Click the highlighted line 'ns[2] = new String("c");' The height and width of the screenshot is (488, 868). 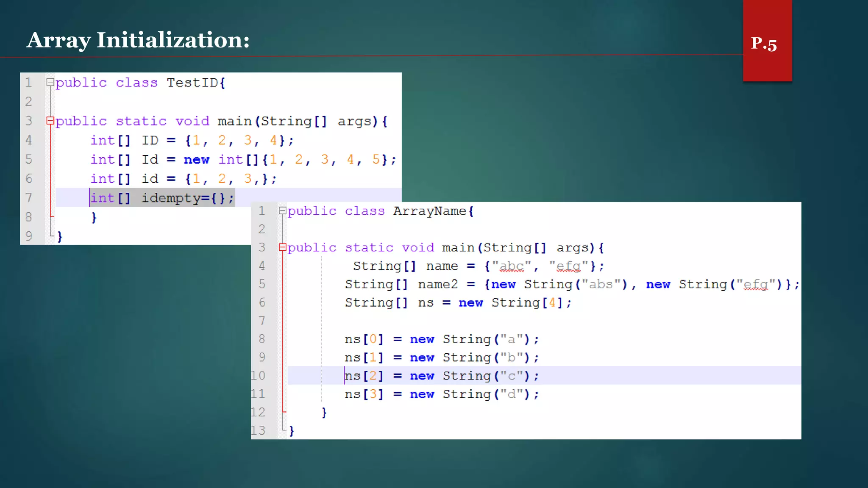pos(442,376)
